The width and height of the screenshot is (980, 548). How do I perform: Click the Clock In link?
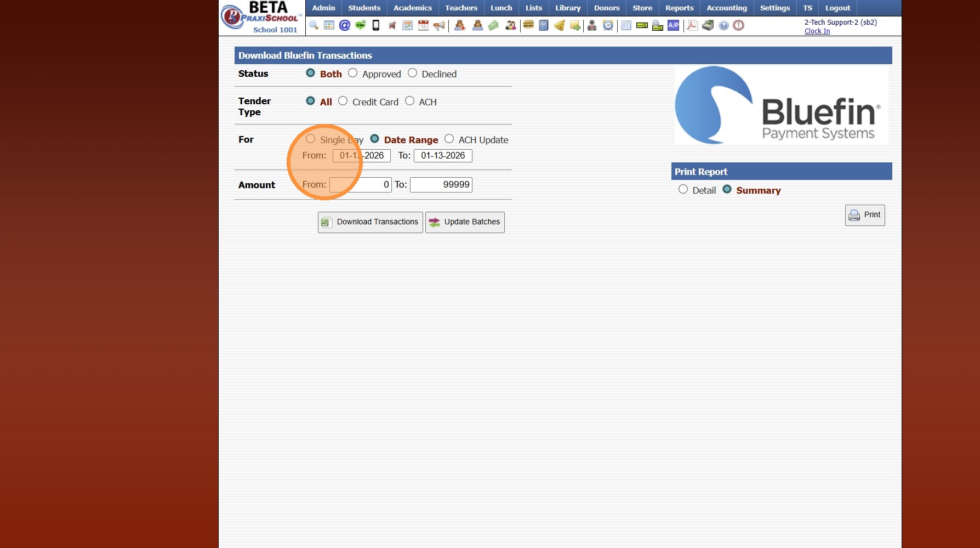816,31
